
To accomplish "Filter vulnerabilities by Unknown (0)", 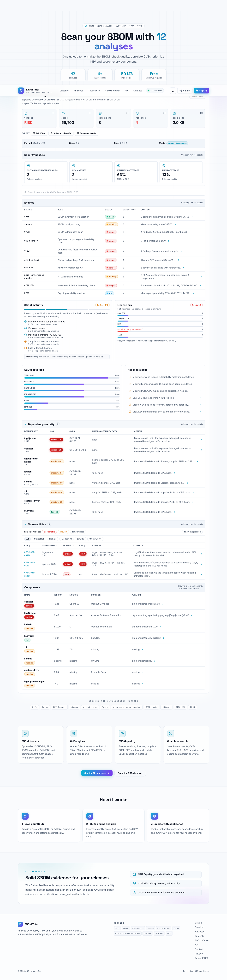I will click(95, 539).
